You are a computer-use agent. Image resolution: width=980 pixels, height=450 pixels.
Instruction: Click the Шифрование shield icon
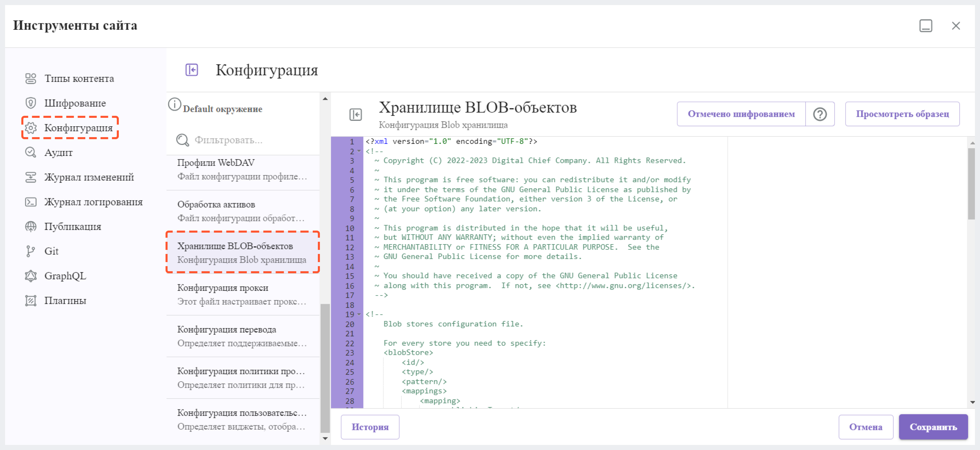[30, 103]
